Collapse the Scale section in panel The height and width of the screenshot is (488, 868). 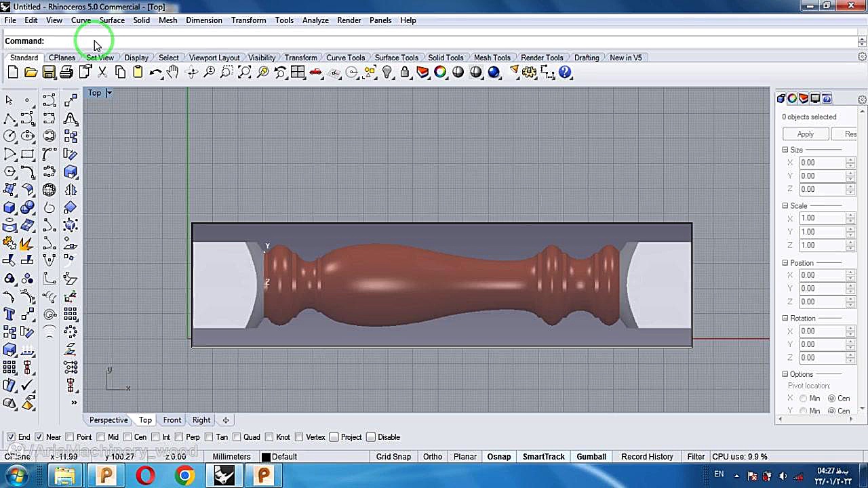[785, 205]
